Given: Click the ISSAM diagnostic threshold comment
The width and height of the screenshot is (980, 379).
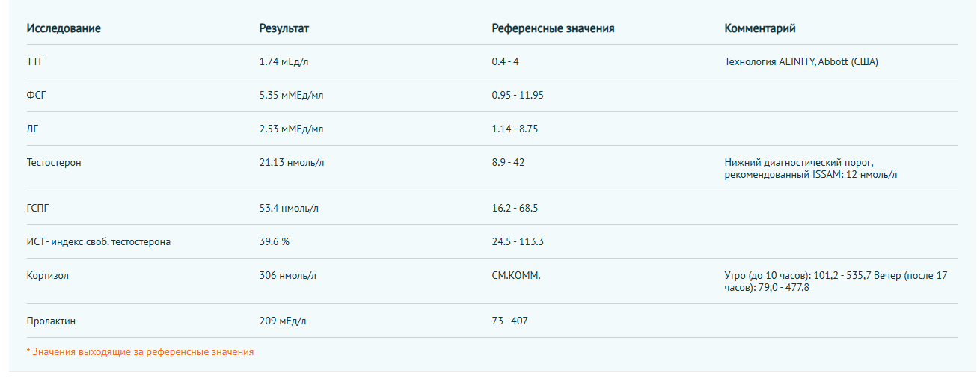Looking at the screenshot, I should point(811,168).
